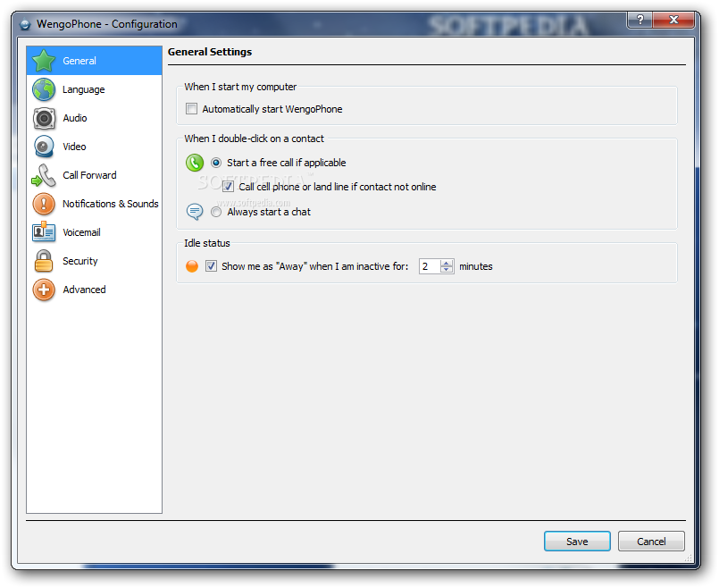Click the blue chat bubble icon

[x=195, y=212]
